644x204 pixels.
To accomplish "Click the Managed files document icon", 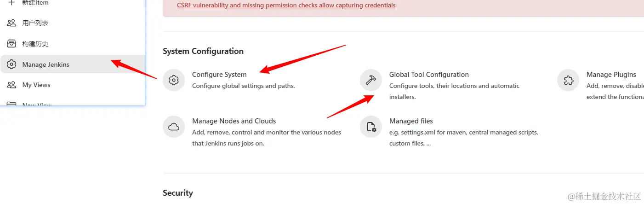I will pos(371,127).
